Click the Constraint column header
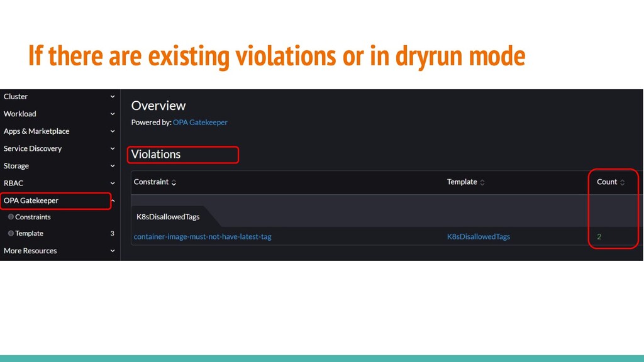Screen dimensions: 644x362 151,182
